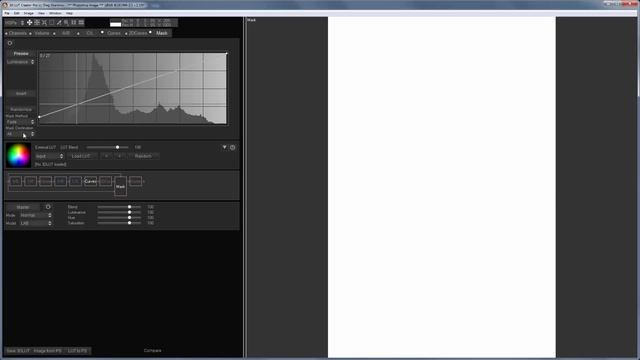Click the white color swatch in toolbar
The width and height of the screenshot is (640, 360).
(116, 24)
